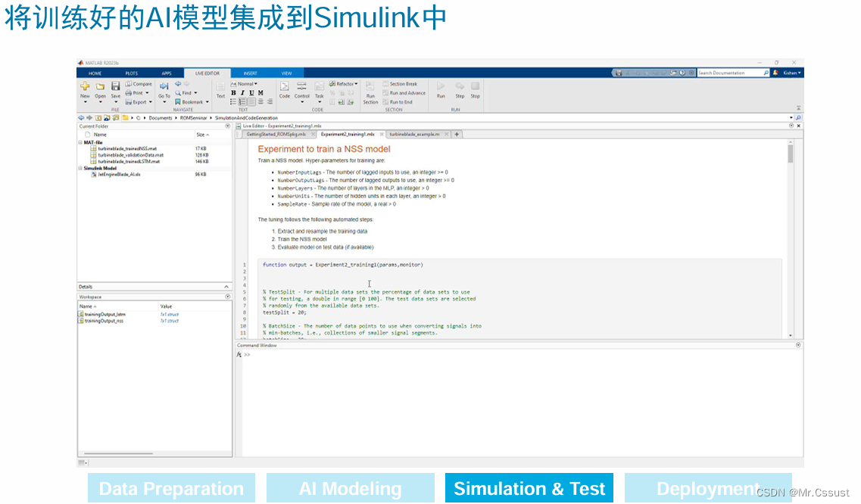Toggle monospace text formatting
The image size is (861, 504).
[x=260, y=93]
